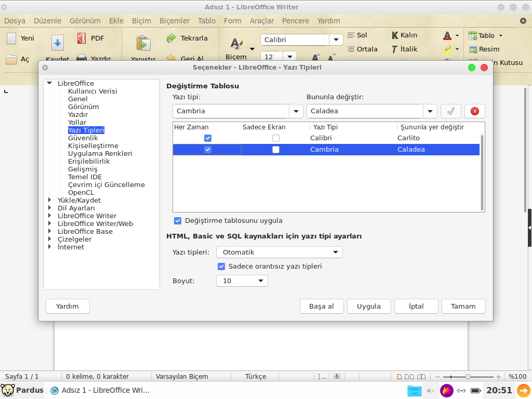Open the Boyut size dropdown
Image resolution: width=532 pixels, height=399 pixels.
click(242, 281)
